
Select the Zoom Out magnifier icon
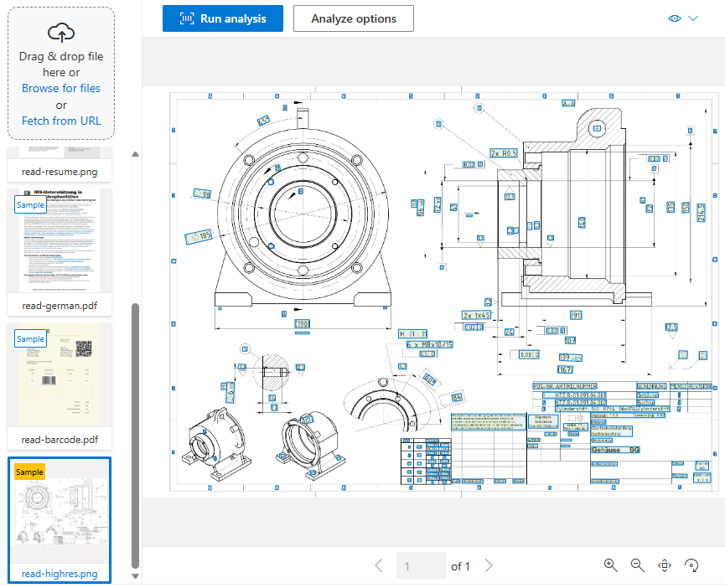pyautogui.click(x=637, y=565)
